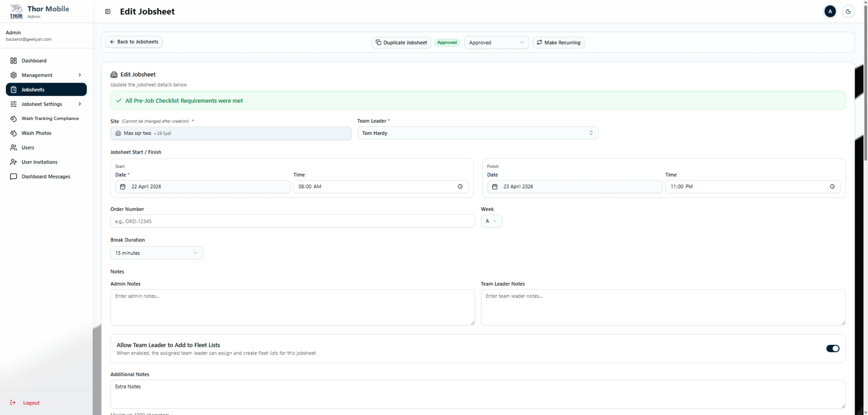Click the Max sqr two site field
The image size is (868, 415).
231,133
